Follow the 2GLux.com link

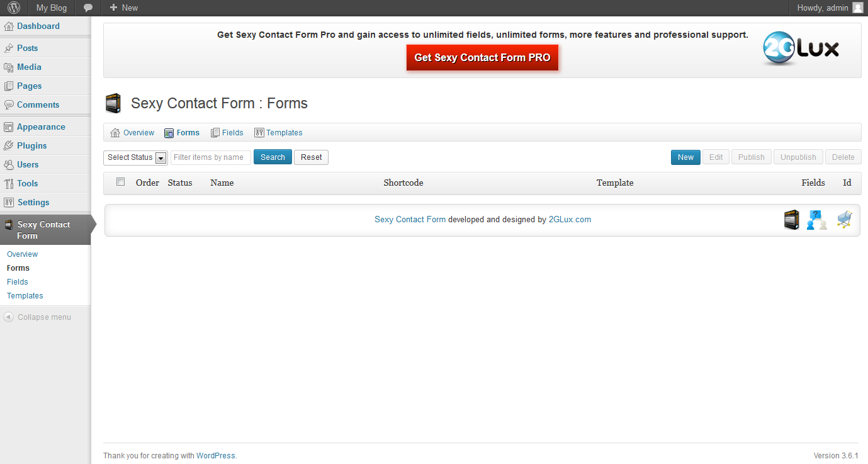(570, 220)
